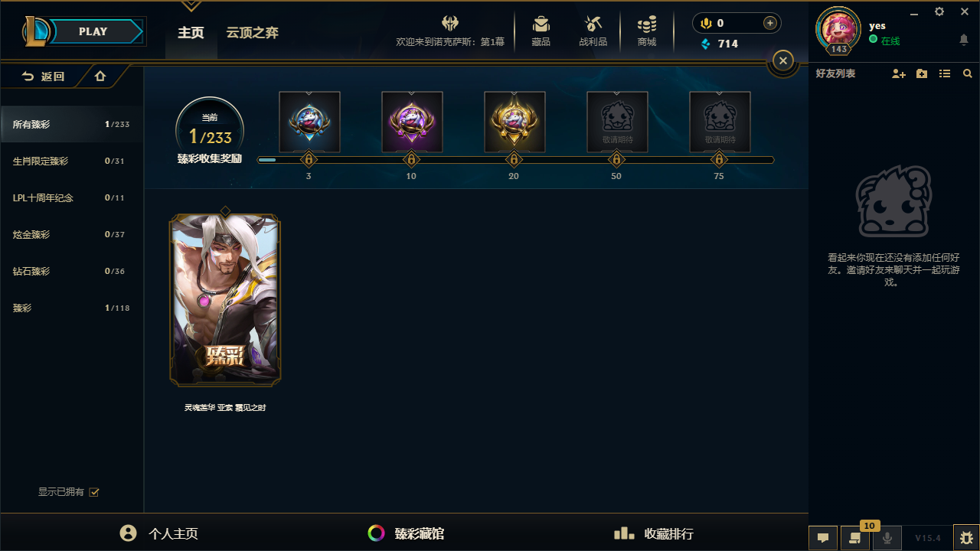Click the new friend folder icon

pos(922,73)
